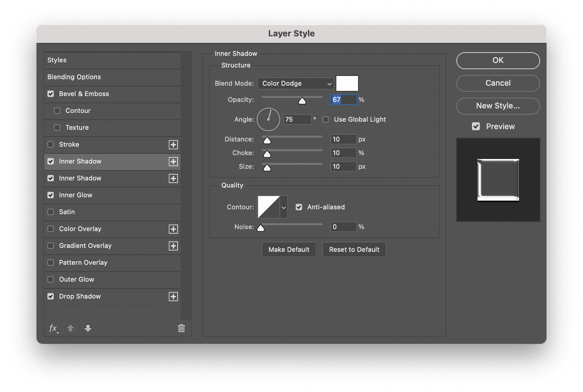Screen dimensions: 583x392
Task: Click the New Style... button
Action: [498, 106]
